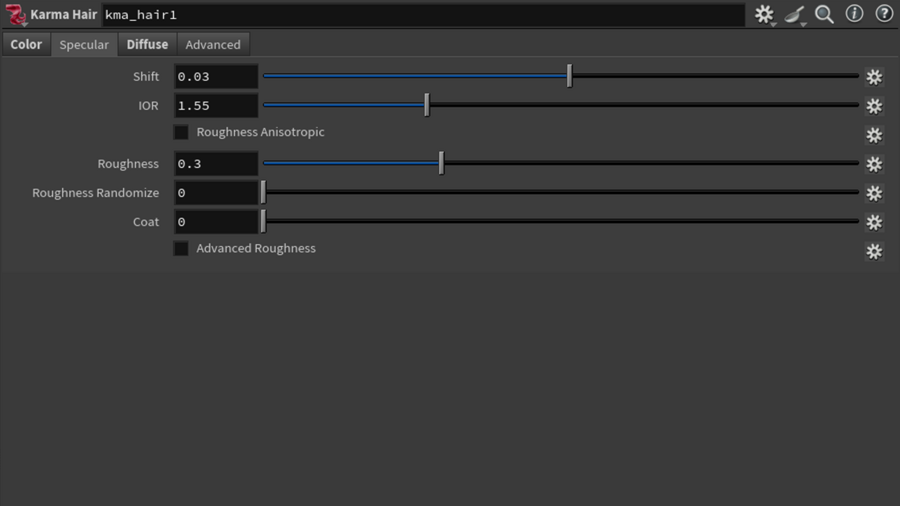Open gear menu for Advanced Roughness

874,251
